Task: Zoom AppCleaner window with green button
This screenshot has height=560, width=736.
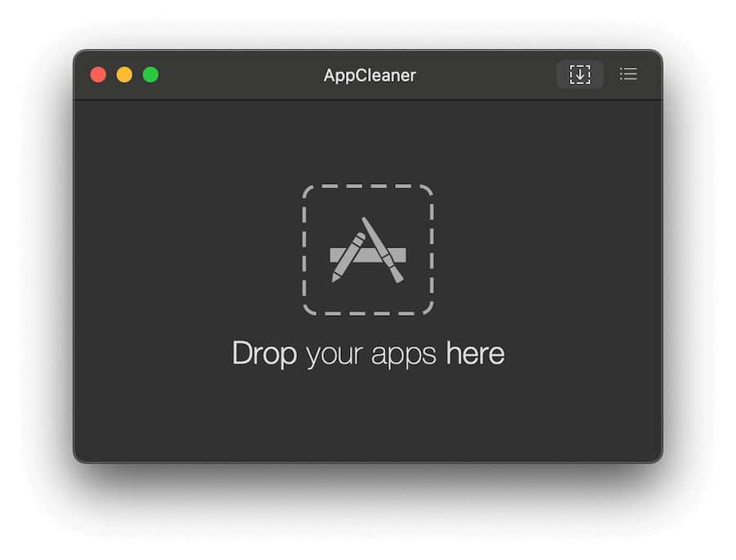Action: 150,74
